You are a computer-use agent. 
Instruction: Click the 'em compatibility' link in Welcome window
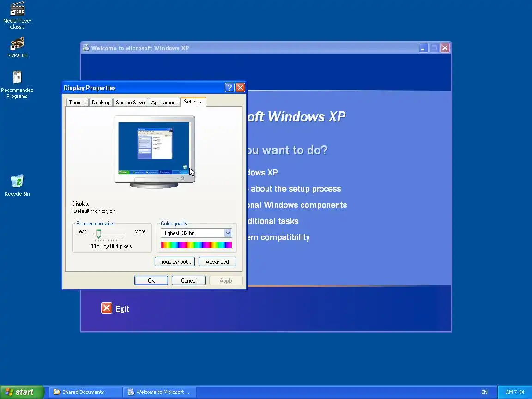(278, 237)
